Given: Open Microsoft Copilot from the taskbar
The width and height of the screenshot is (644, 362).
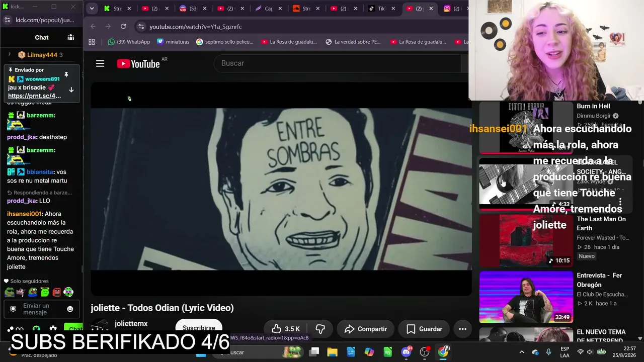Looking at the screenshot, I should click(369, 352).
